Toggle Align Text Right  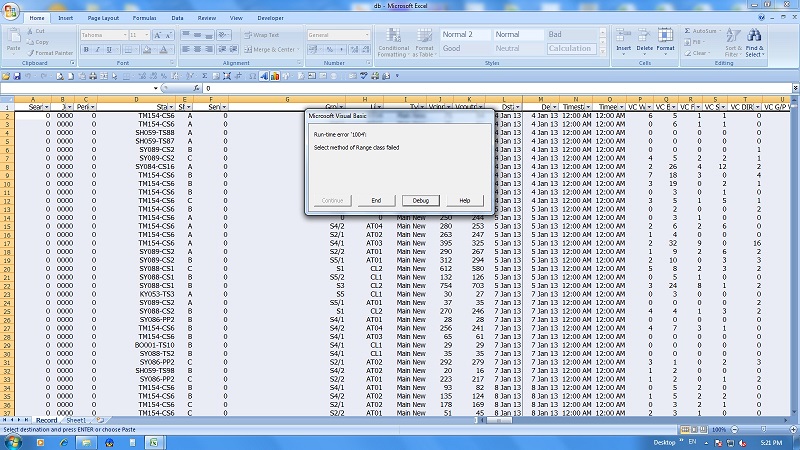(x=209, y=49)
